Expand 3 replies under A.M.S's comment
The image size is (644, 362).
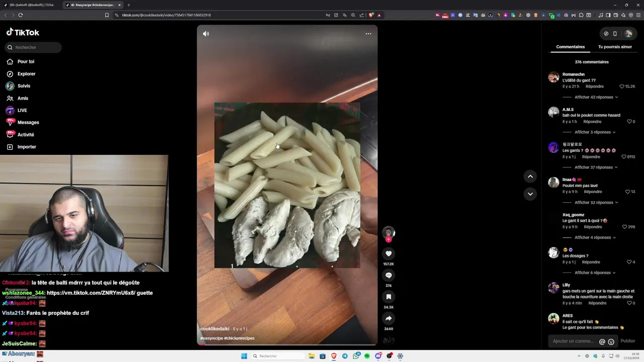tap(595, 132)
